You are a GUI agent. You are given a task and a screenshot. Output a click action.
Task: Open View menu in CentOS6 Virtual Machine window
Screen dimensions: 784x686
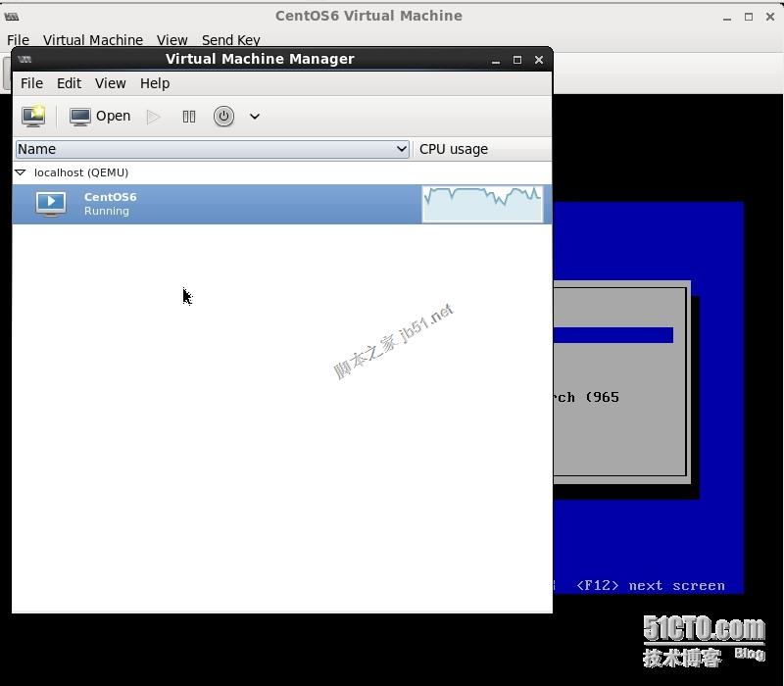pos(172,40)
